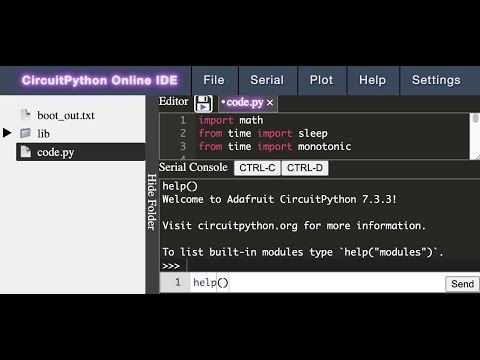Image resolution: width=480 pixels, height=360 pixels.
Task: Send CTRL-C to the serial console
Action: (257, 168)
